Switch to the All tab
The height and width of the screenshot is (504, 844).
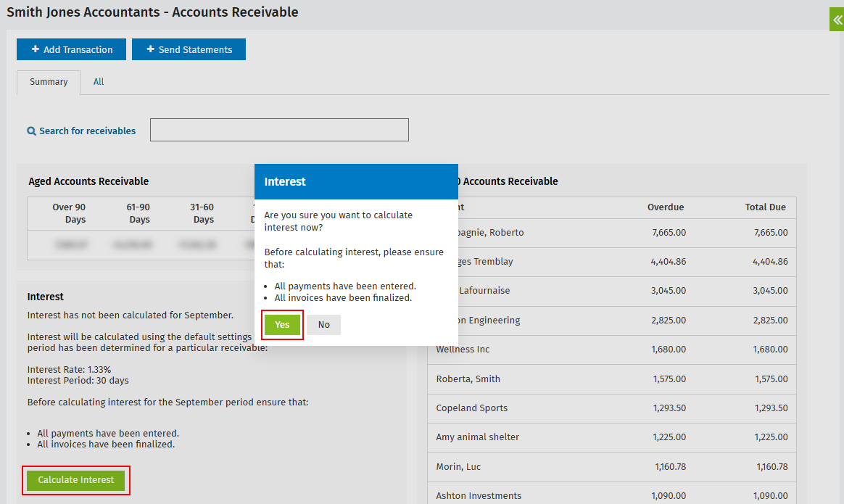pyautogui.click(x=99, y=82)
